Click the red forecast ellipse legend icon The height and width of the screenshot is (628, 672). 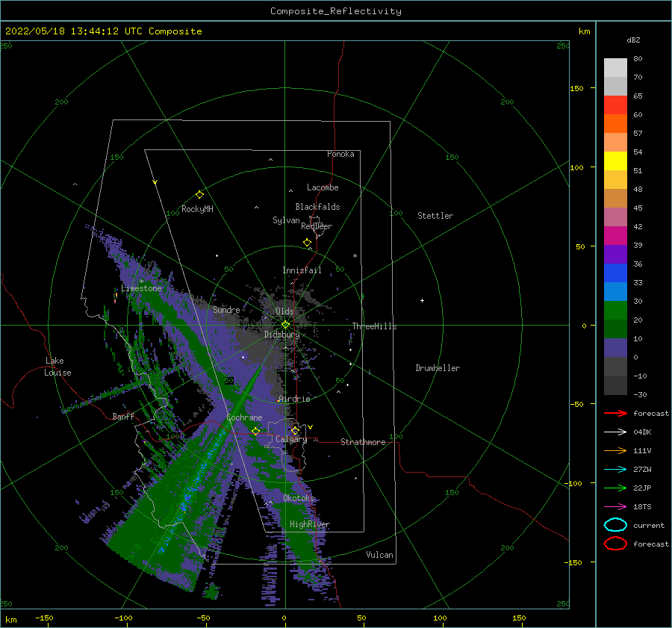coord(615,544)
